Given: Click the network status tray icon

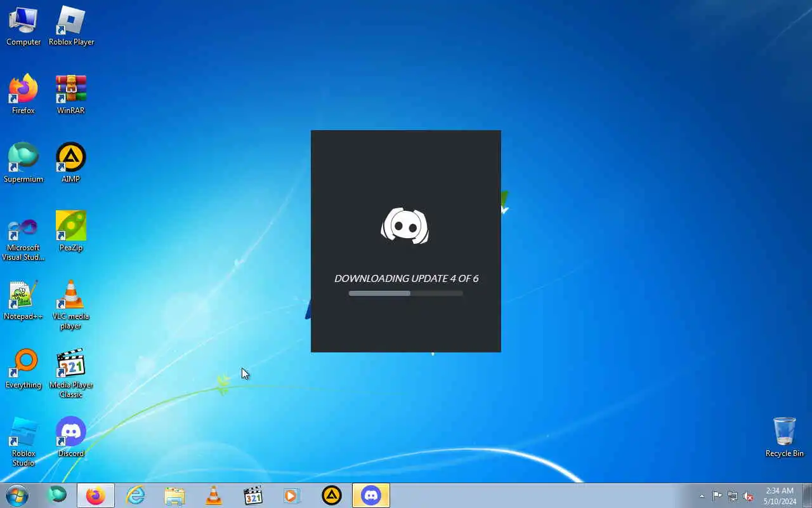Looking at the screenshot, I should click(733, 496).
